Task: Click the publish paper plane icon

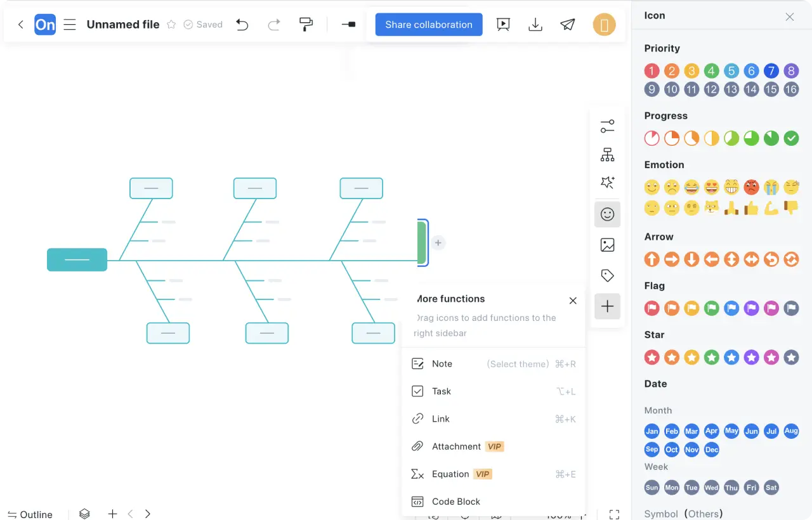Action: (x=568, y=25)
